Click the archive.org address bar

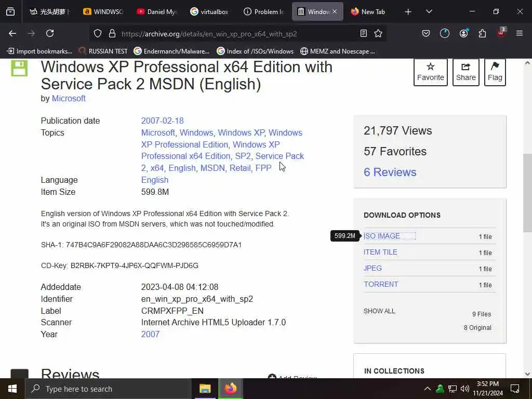[237, 34]
